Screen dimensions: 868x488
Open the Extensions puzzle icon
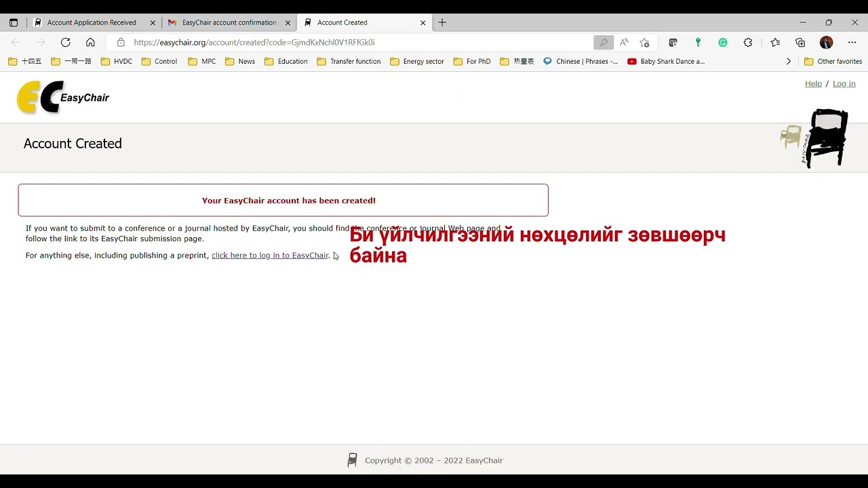point(748,42)
